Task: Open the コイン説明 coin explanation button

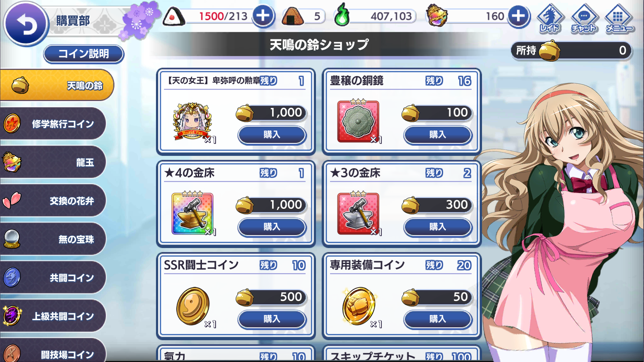Action: point(84,54)
